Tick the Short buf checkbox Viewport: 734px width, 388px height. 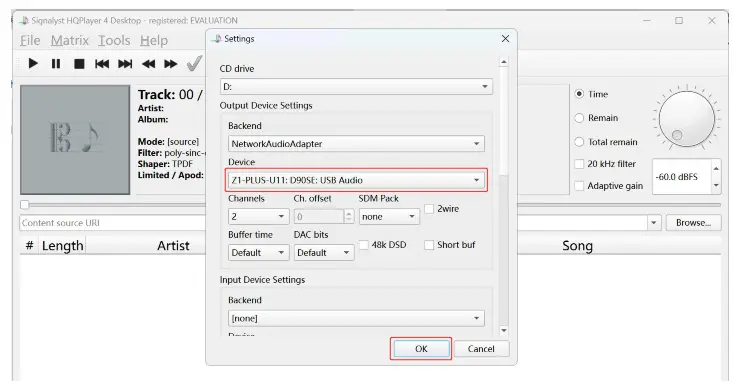click(429, 245)
